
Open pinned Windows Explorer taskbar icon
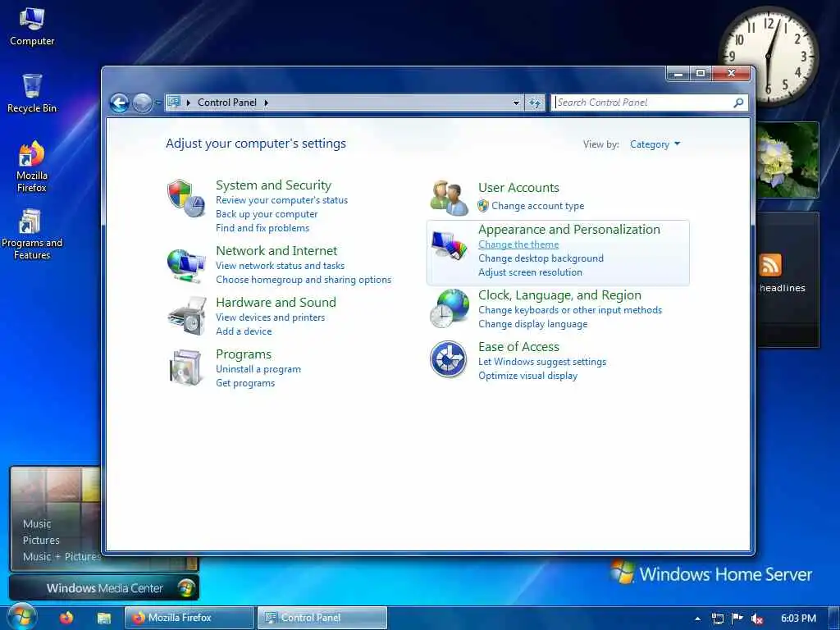[104, 619]
